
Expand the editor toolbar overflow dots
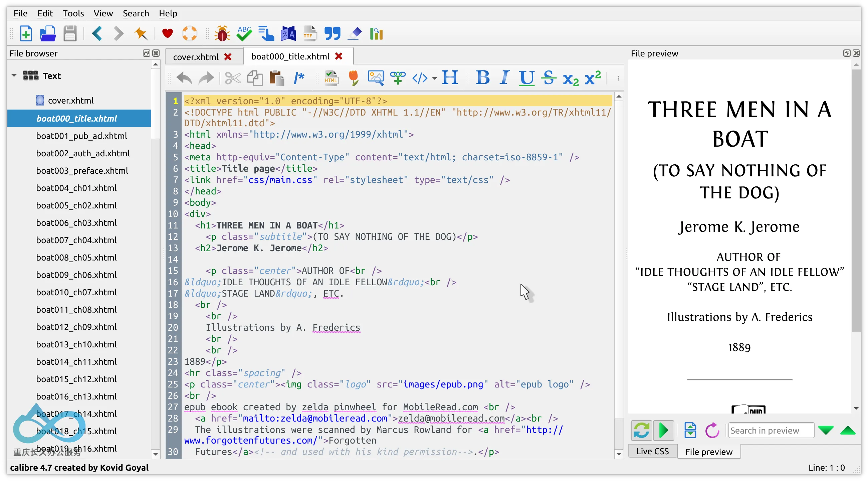click(x=618, y=78)
